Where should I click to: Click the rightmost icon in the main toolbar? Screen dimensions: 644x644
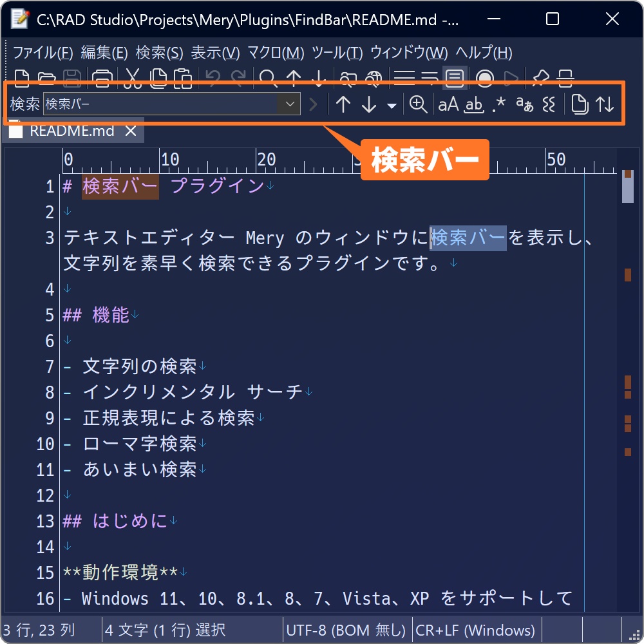pos(565,78)
